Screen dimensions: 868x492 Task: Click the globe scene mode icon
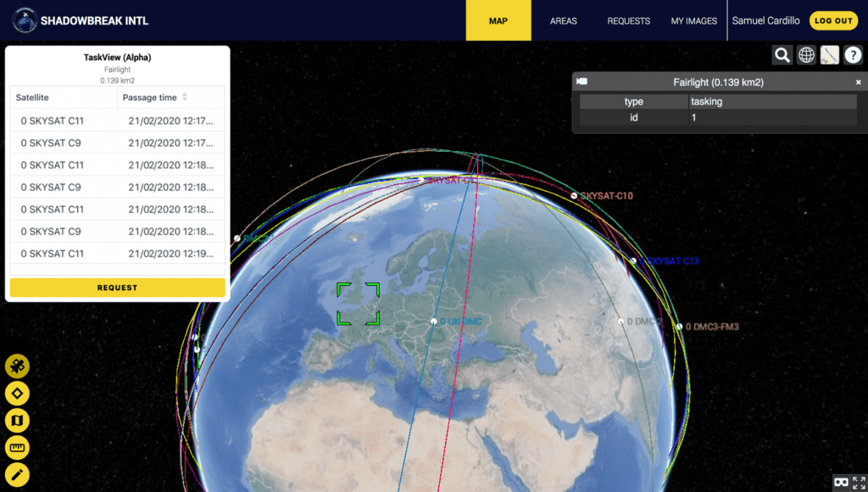click(806, 55)
